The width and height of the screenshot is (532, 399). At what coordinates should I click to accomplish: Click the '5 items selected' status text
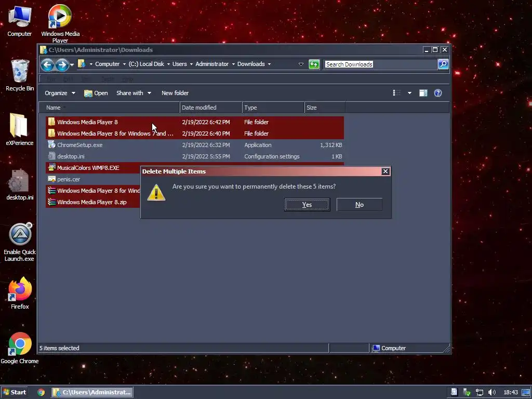[x=59, y=348]
